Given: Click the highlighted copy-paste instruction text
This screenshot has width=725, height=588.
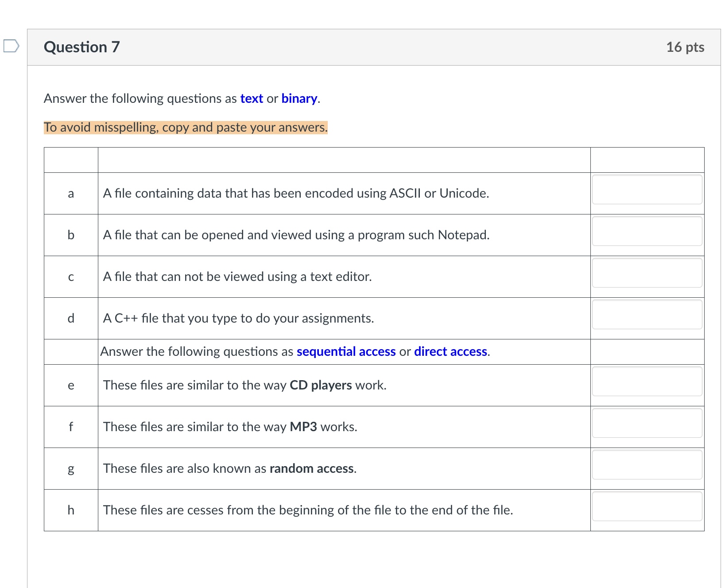Looking at the screenshot, I should pyautogui.click(x=185, y=127).
